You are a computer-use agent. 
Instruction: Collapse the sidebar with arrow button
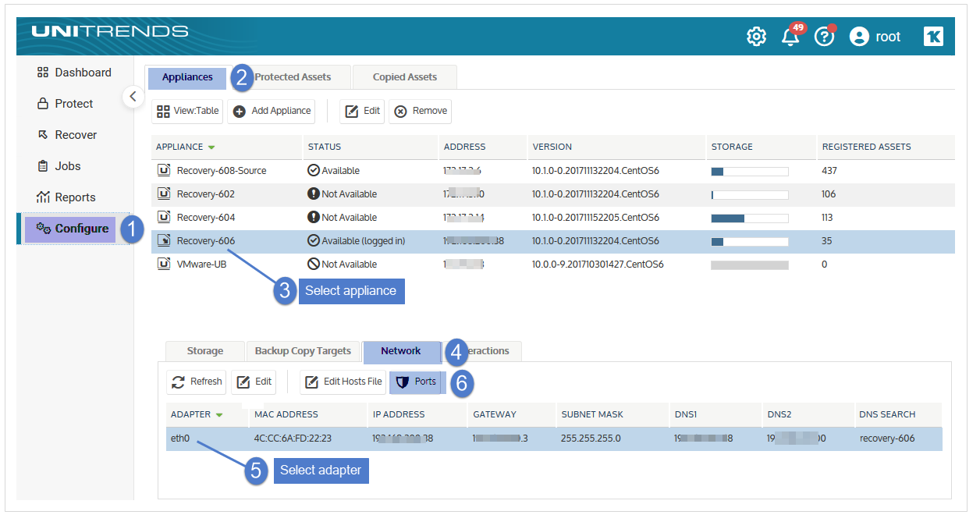(x=133, y=96)
